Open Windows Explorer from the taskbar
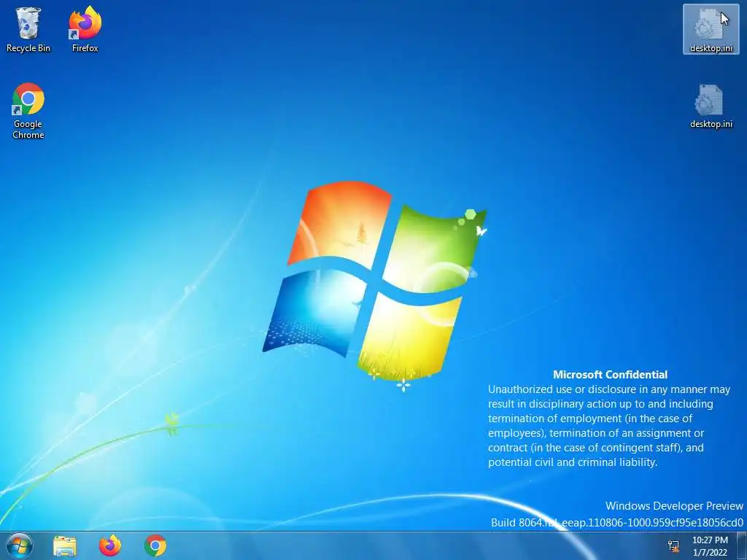 click(65, 545)
